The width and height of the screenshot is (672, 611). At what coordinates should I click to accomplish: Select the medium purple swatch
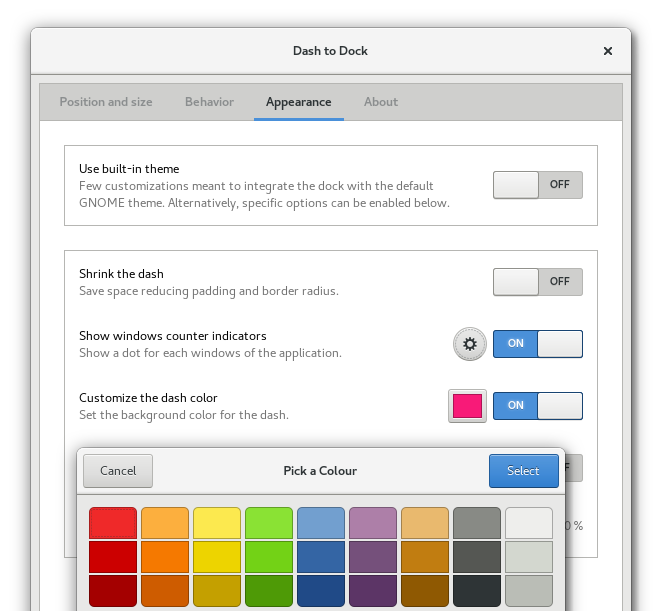373,557
